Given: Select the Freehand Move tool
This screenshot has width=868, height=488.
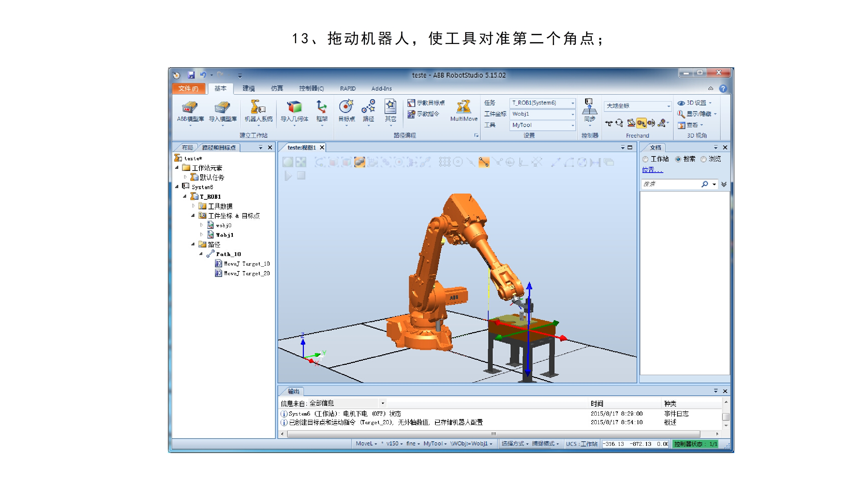Looking at the screenshot, I should 609,123.
